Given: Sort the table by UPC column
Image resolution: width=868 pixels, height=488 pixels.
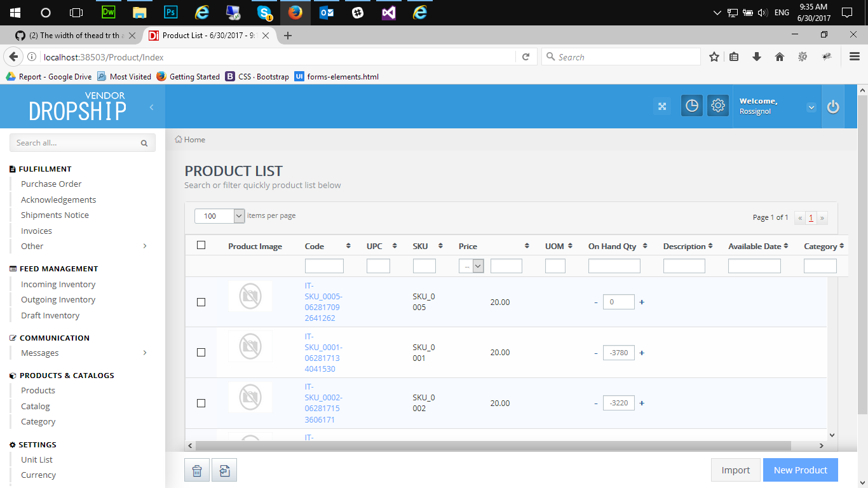Looking at the screenshot, I should tap(395, 246).
